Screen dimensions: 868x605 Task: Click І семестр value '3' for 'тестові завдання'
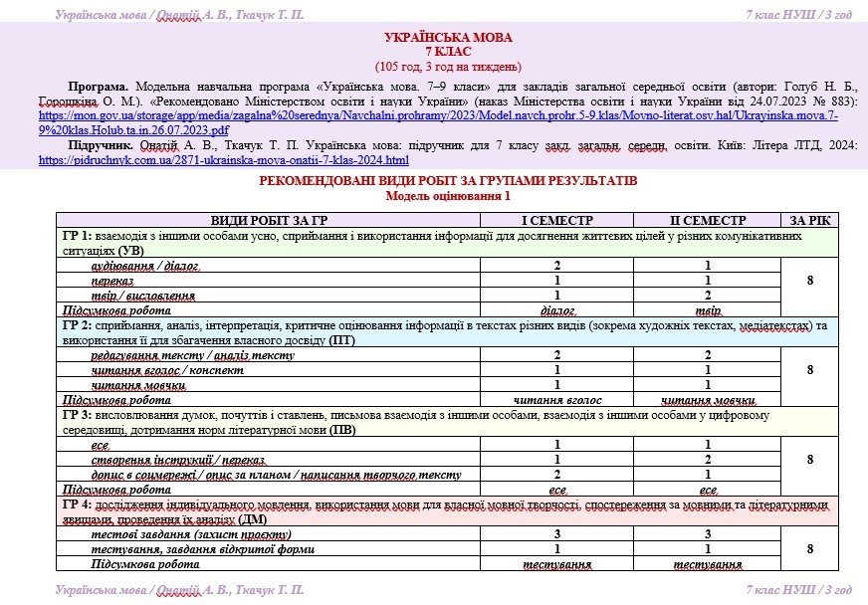(556, 534)
